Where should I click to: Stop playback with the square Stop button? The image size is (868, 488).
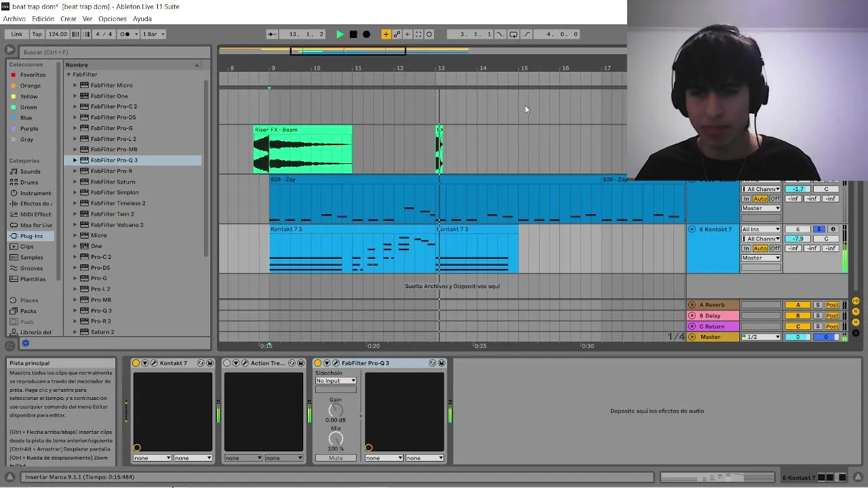pos(353,34)
